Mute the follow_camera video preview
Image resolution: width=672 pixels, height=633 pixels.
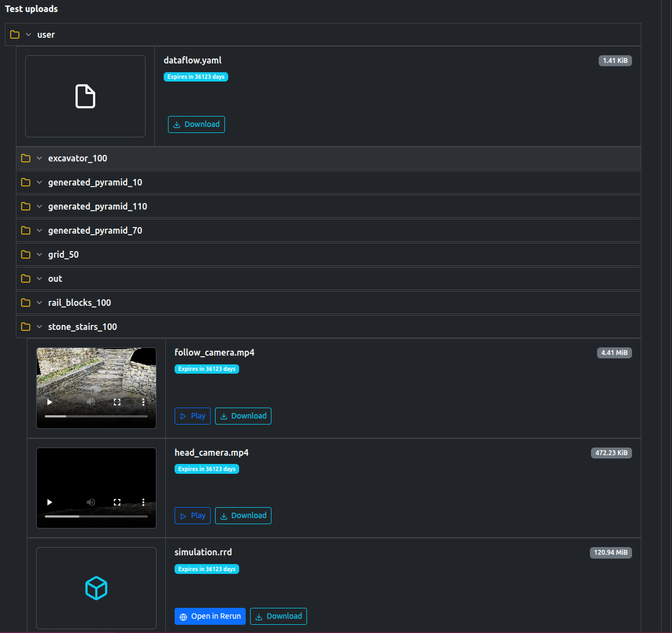(x=91, y=402)
